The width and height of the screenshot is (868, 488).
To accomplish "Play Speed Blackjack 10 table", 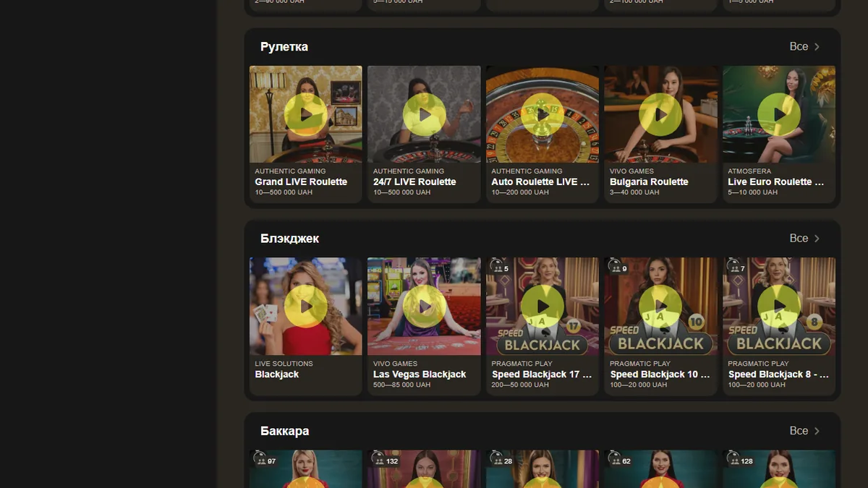I will (661, 307).
